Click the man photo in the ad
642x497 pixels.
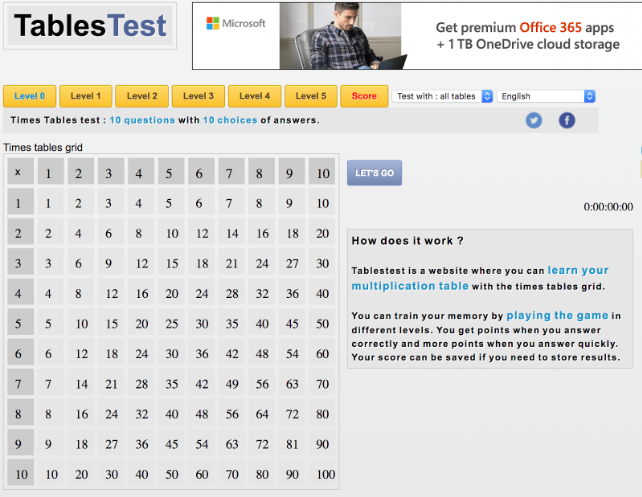341,36
